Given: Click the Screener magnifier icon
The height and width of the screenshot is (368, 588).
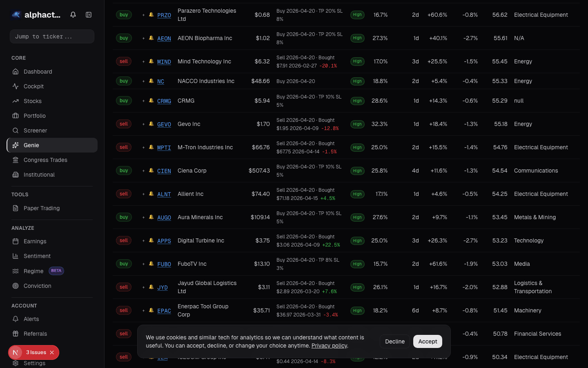Looking at the screenshot, I should click(x=16, y=130).
